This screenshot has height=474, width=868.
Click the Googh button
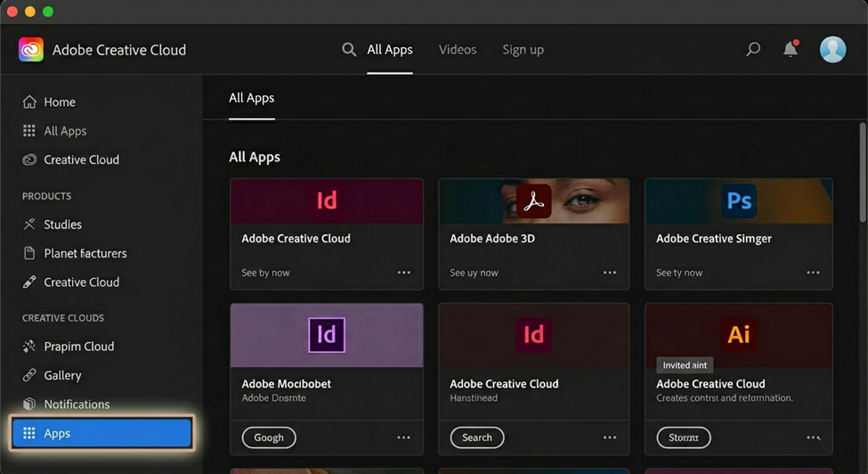coord(269,437)
